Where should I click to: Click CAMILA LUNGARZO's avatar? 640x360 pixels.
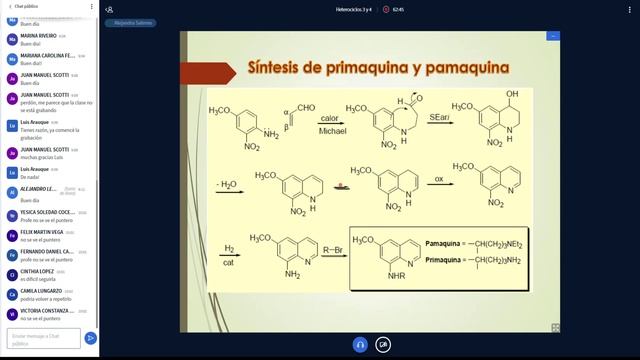pyautogui.click(x=12, y=294)
